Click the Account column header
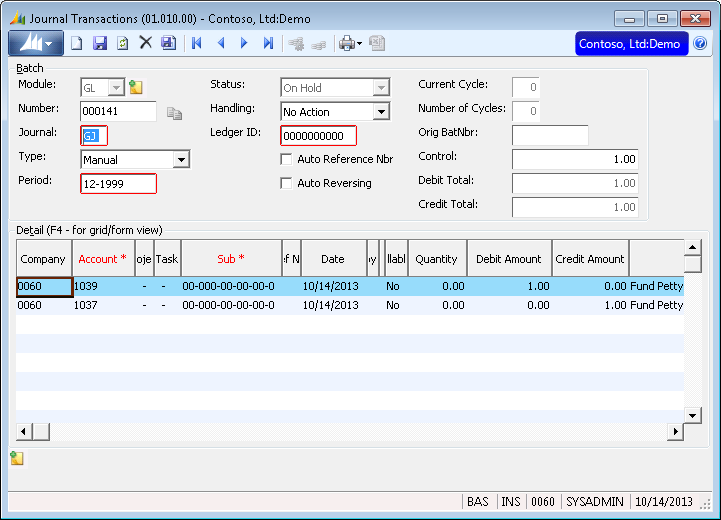The image size is (721, 520). (103, 259)
